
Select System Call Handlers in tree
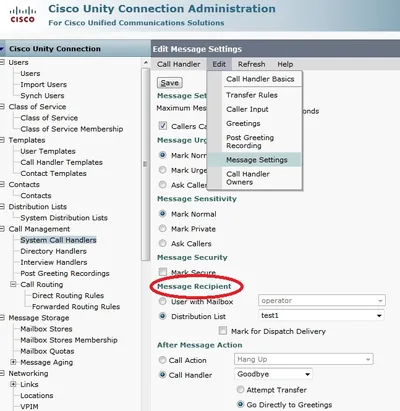(x=58, y=240)
